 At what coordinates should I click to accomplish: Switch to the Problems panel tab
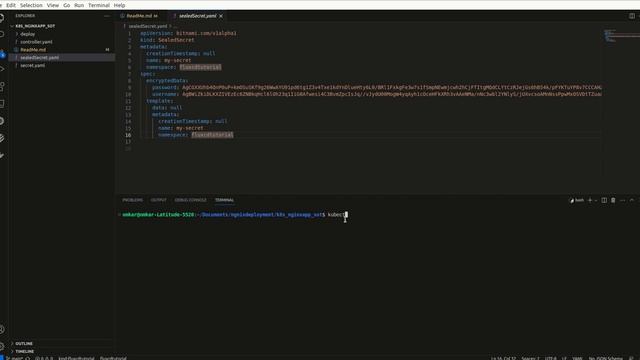click(133, 200)
